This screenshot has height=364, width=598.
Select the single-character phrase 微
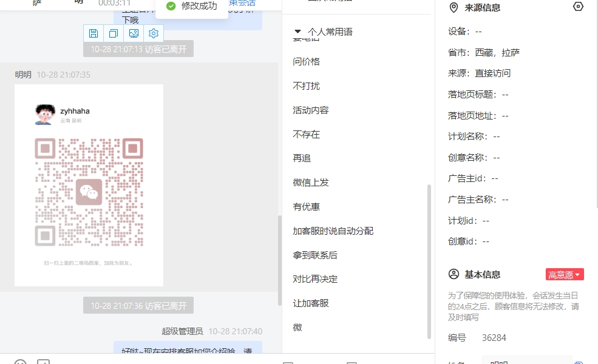297,328
